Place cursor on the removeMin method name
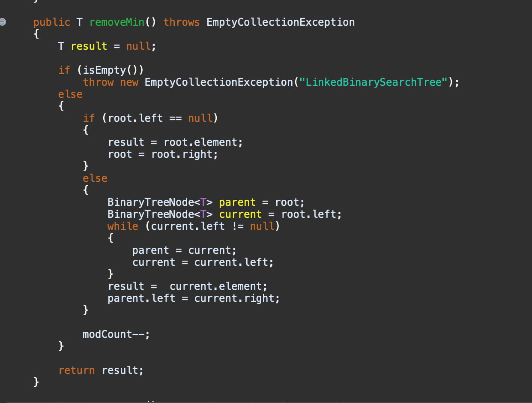This screenshot has height=403, width=532. 117,22
